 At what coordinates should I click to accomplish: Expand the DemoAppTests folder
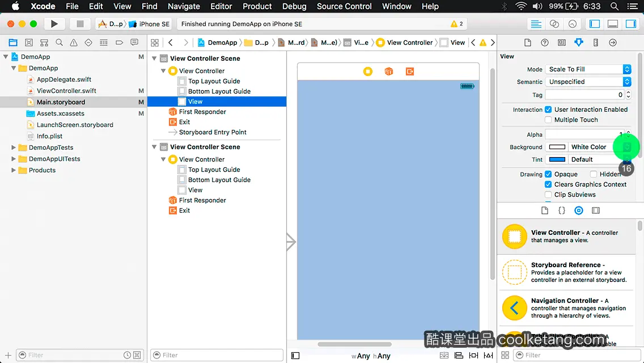click(x=14, y=147)
